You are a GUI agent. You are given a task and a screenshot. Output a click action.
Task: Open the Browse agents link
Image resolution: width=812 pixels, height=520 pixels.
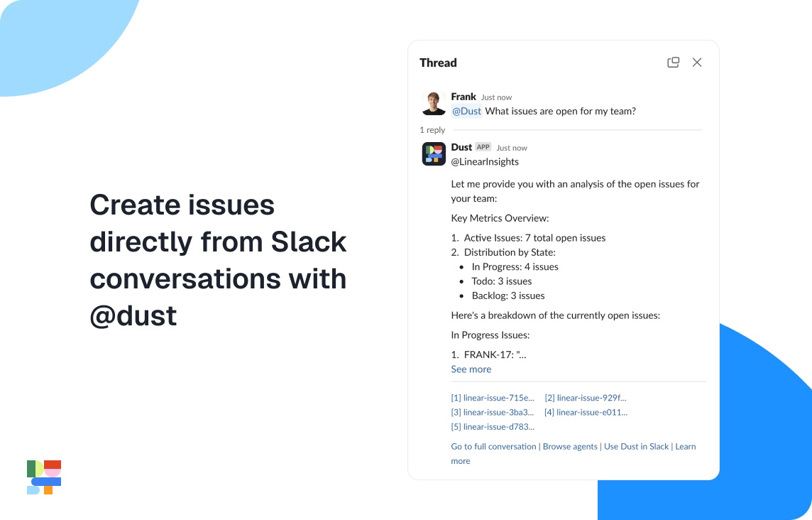[570, 446]
